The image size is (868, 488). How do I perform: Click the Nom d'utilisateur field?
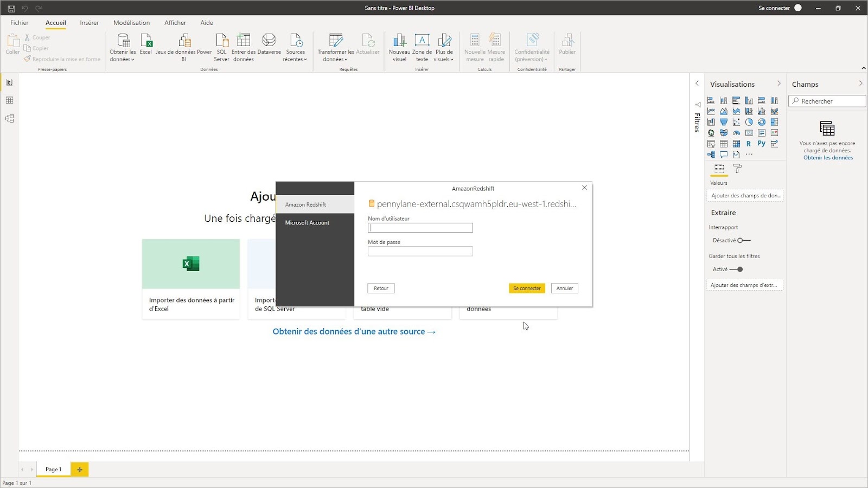pyautogui.click(x=420, y=228)
